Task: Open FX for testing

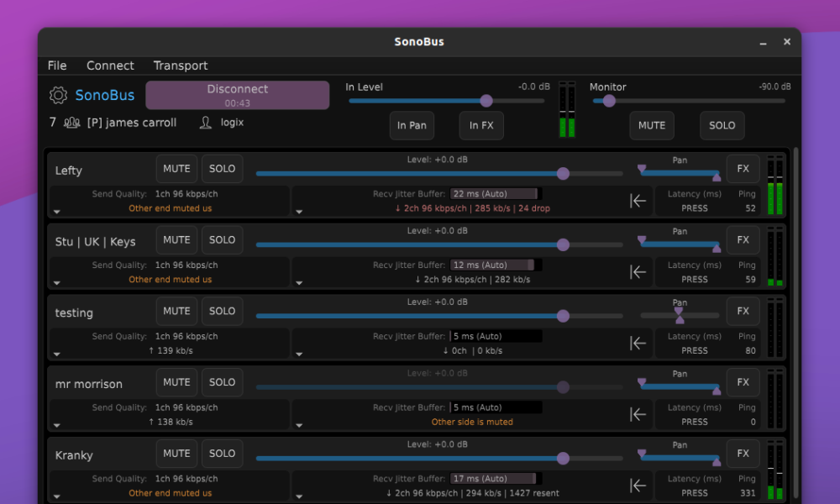Action: click(743, 311)
